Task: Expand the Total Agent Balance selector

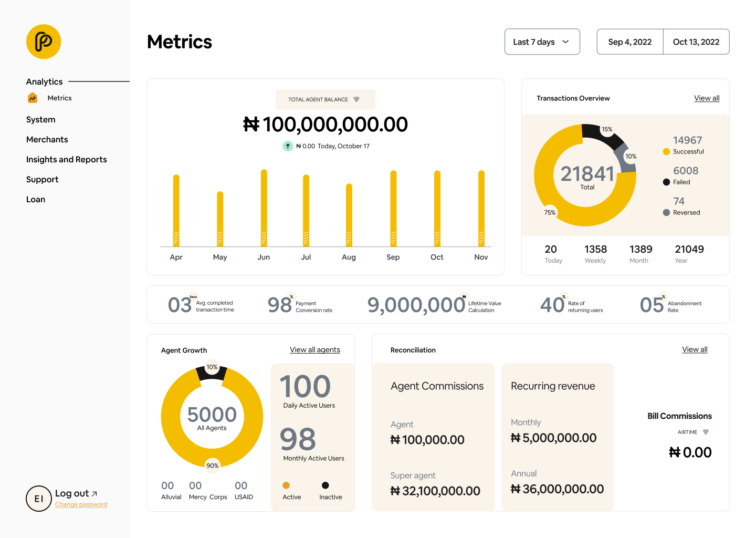Action: coord(325,99)
